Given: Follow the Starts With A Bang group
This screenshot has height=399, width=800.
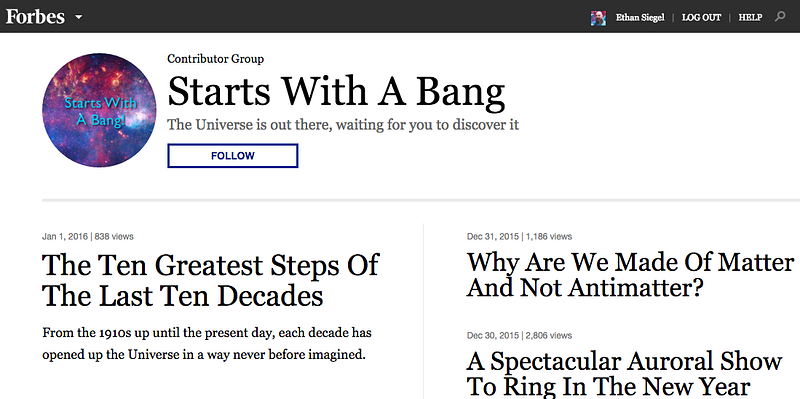Looking at the screenshot, I should (x=233, y=156).
